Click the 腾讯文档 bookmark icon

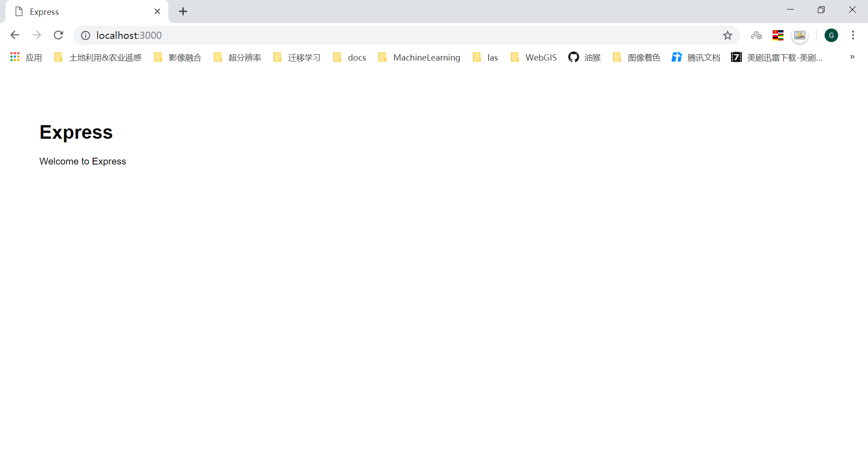677,57
